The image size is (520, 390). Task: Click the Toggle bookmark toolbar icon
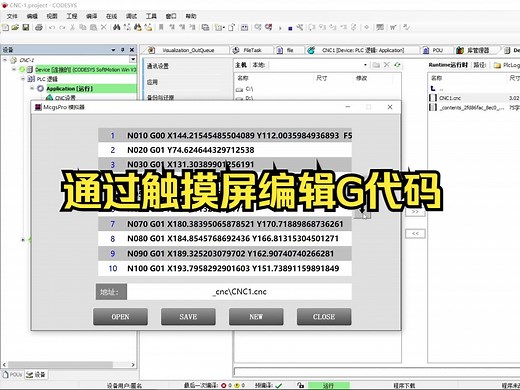point(161,28)
